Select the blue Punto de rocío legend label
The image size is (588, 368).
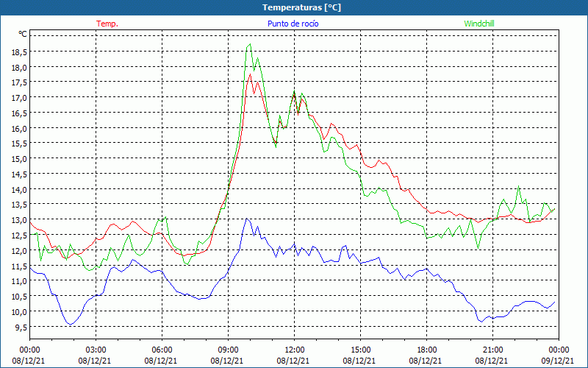(293, 24)
